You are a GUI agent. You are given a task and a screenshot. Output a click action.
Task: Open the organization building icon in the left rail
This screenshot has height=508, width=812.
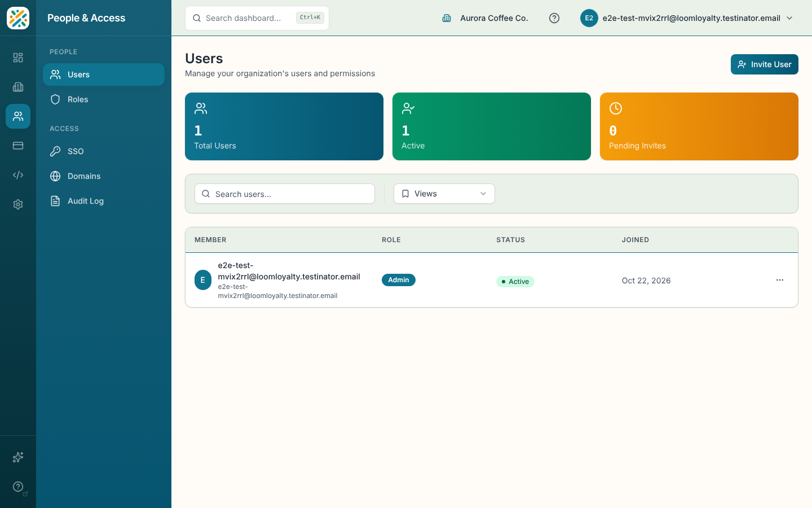point(18,87)
